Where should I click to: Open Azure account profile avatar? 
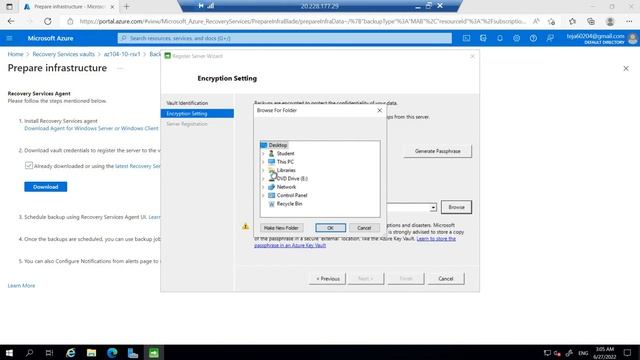tap(633, 38)
